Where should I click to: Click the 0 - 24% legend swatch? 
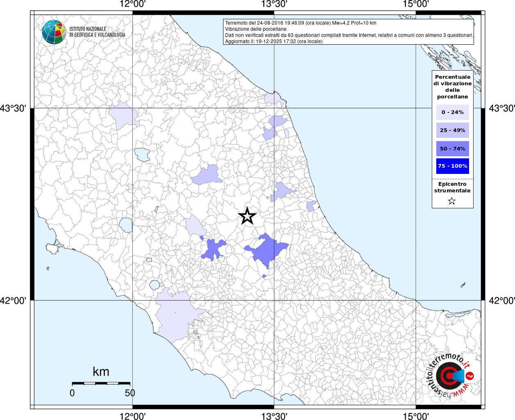click(x=452, y=112)
